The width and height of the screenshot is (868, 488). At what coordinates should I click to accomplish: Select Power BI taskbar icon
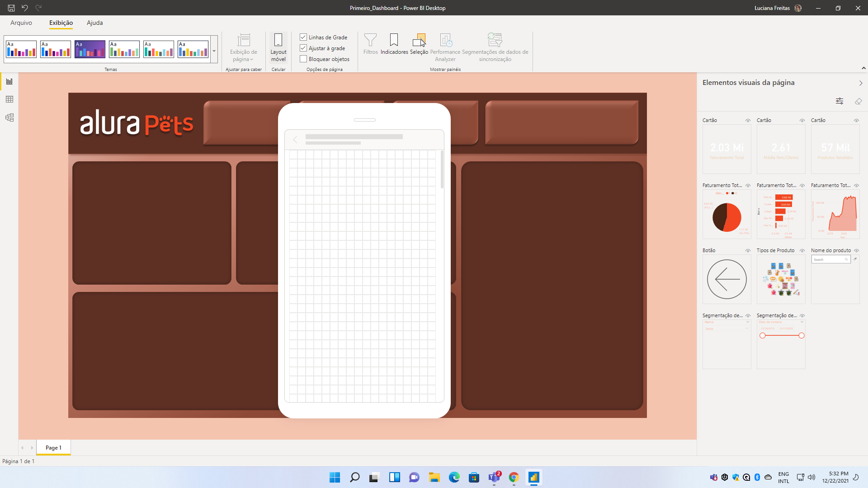534,477
